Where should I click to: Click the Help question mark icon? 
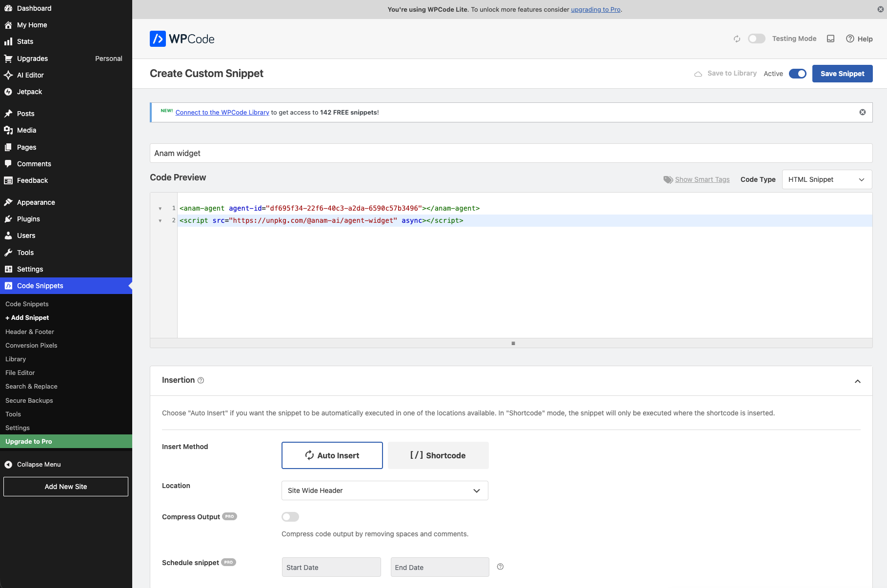(x=850, y=39)
